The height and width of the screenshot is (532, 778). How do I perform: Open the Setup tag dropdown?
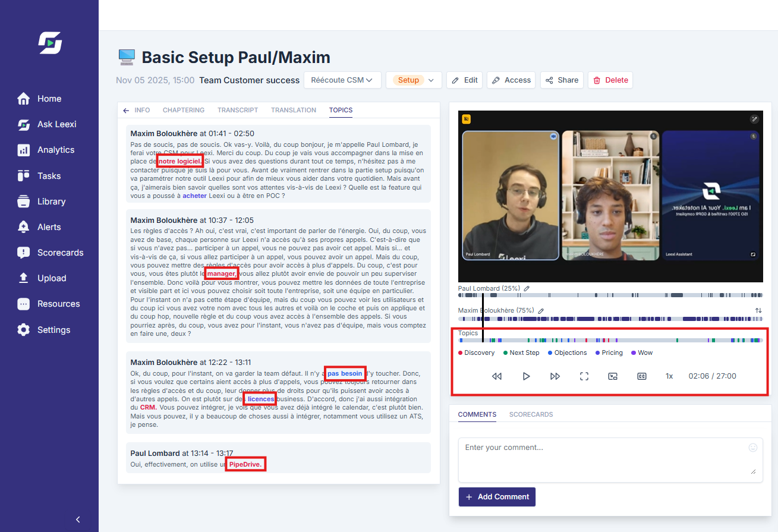(x=414, y=80)
